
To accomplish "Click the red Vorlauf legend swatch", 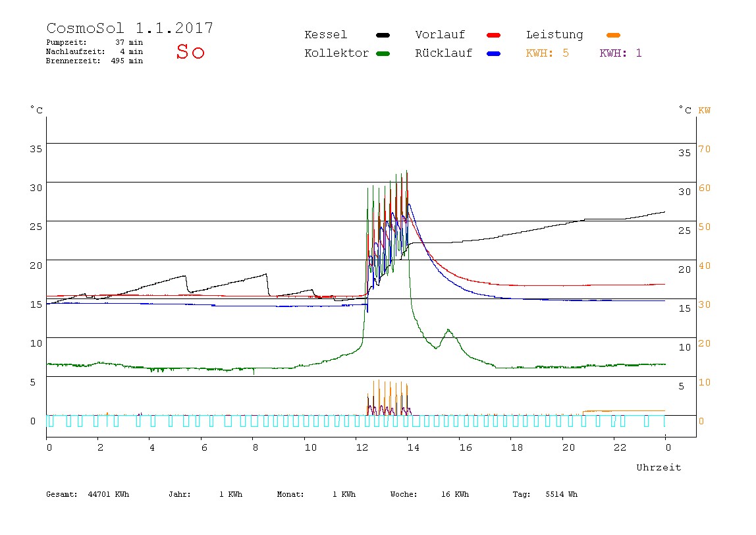I will click(494, 35).
